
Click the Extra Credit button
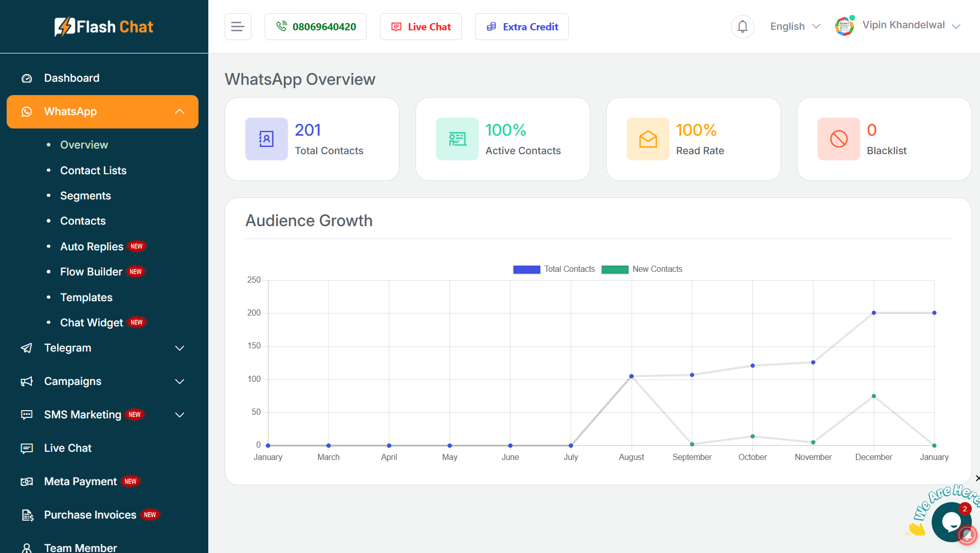coord(521,26)
